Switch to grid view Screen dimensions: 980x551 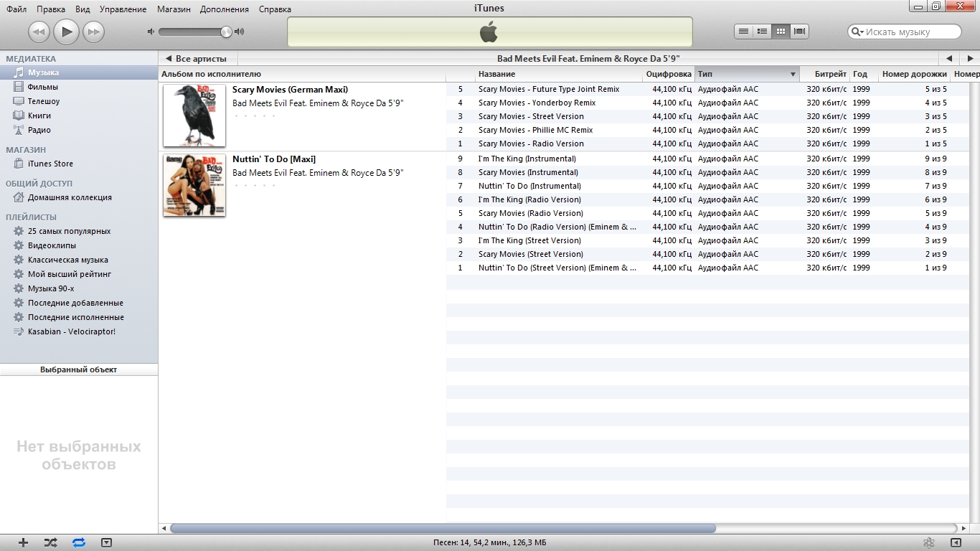coord(781,31)
